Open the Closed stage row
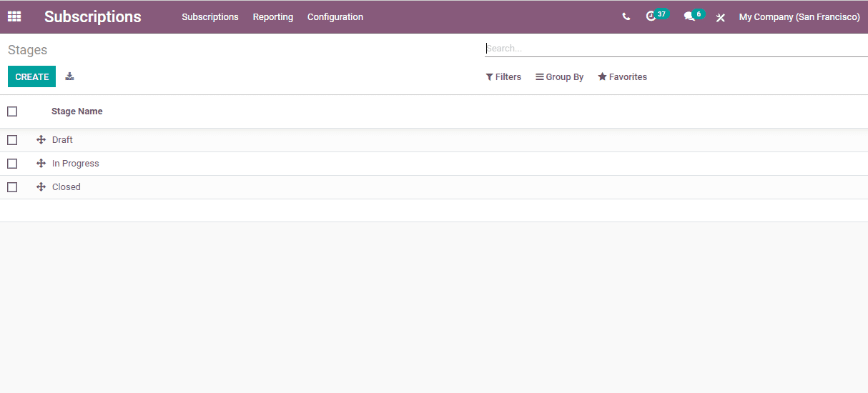 click(434, 187)
